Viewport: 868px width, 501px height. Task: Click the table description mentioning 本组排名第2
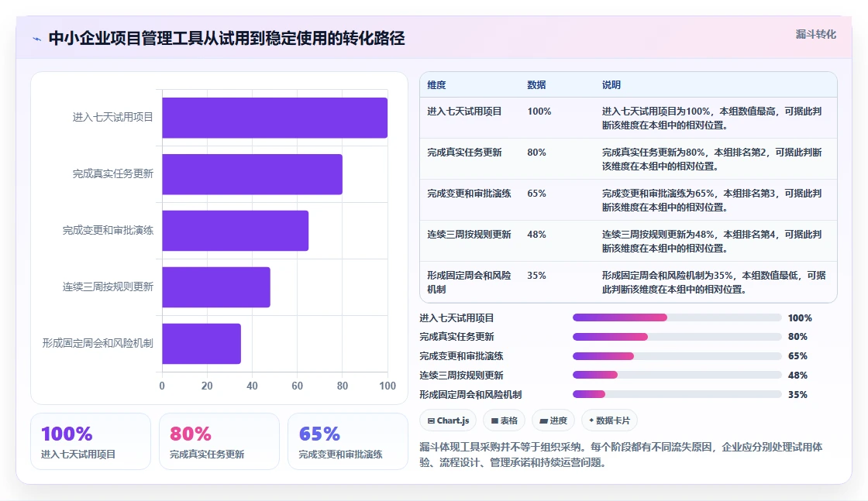click(712, 160)
